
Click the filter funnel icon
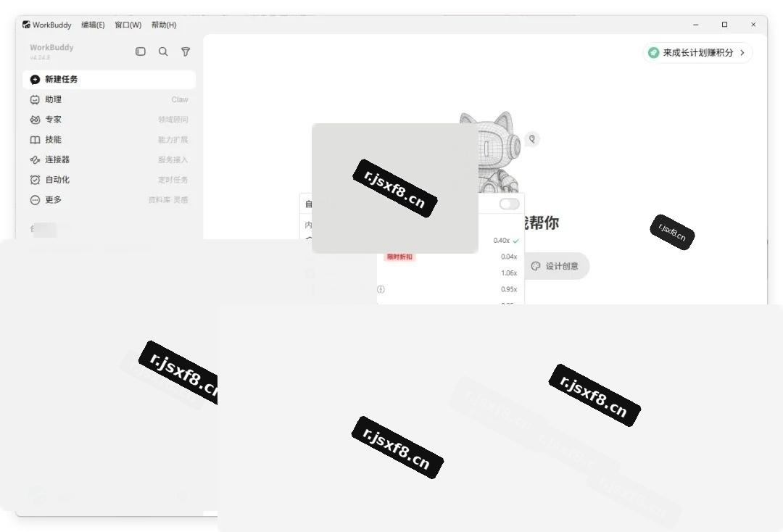pos(186,51)
